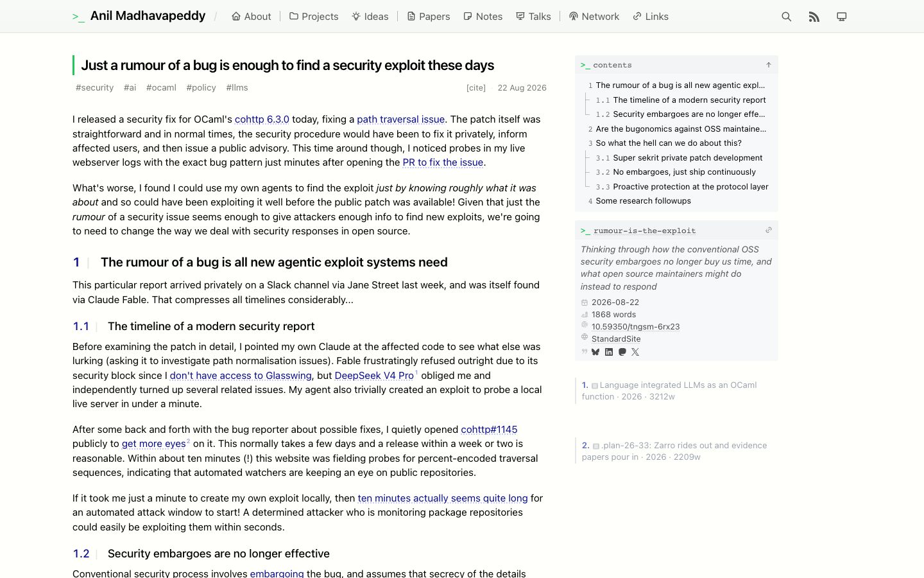The height and width of the screenshot is (578, 924).
Task: Open the #ai tag
Action: [x=130, y=87]
